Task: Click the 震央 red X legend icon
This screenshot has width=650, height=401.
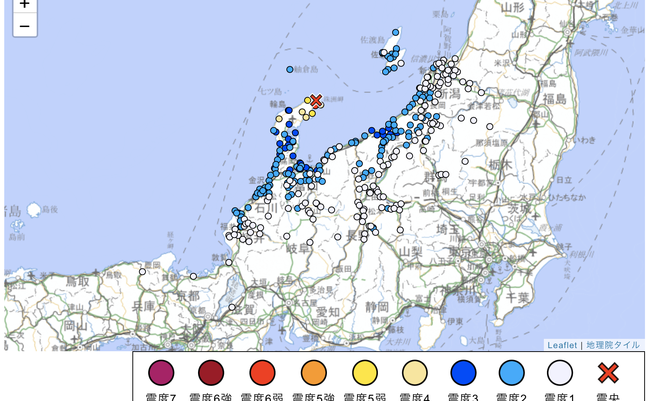Action: 607,374
